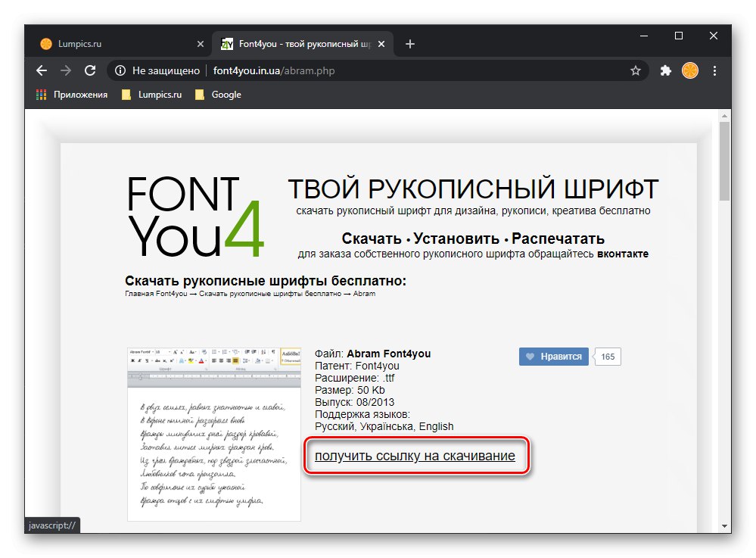Image resolution: width=756 pixels, height=558 pixels.
Task: Click the heart icon on the Нравится button
Action: (x=530, y=356)
